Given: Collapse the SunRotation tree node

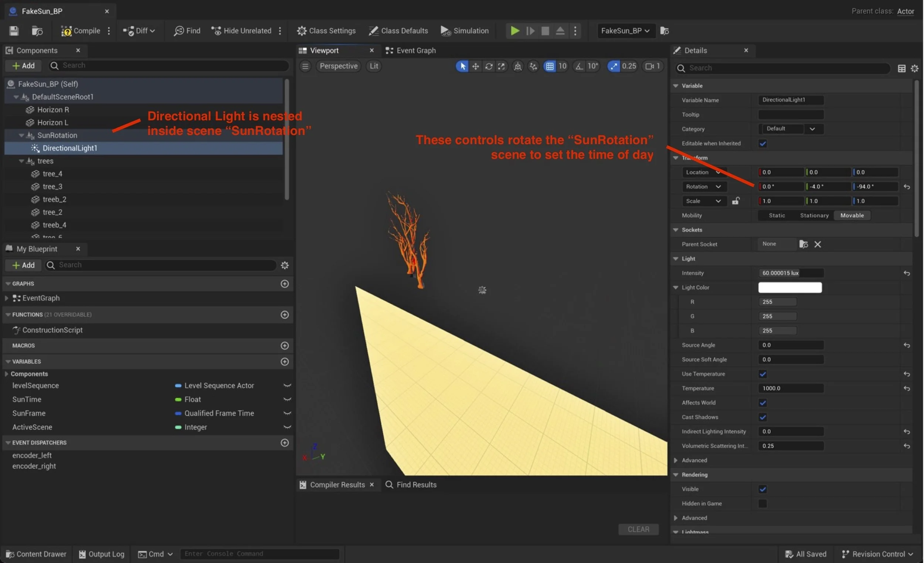Looking at the screenshot, I should tap(21, 135).
